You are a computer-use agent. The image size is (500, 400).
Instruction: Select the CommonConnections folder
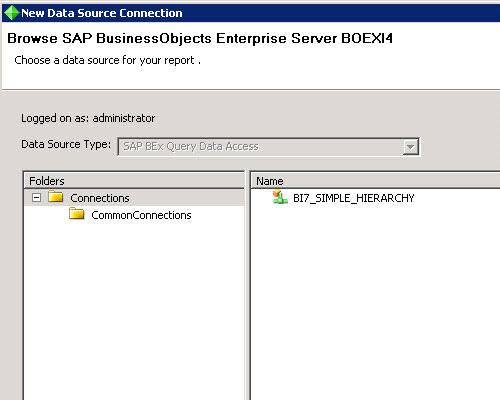[141, 215]
